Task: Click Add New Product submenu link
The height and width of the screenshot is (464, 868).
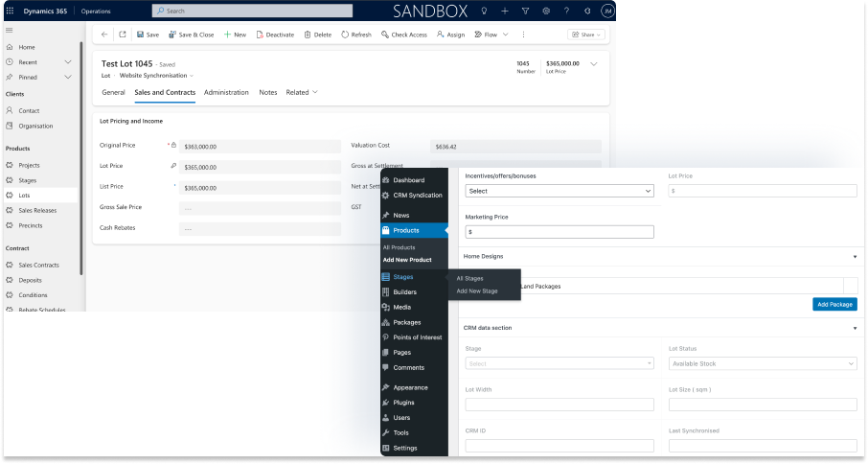Action: 407,260
